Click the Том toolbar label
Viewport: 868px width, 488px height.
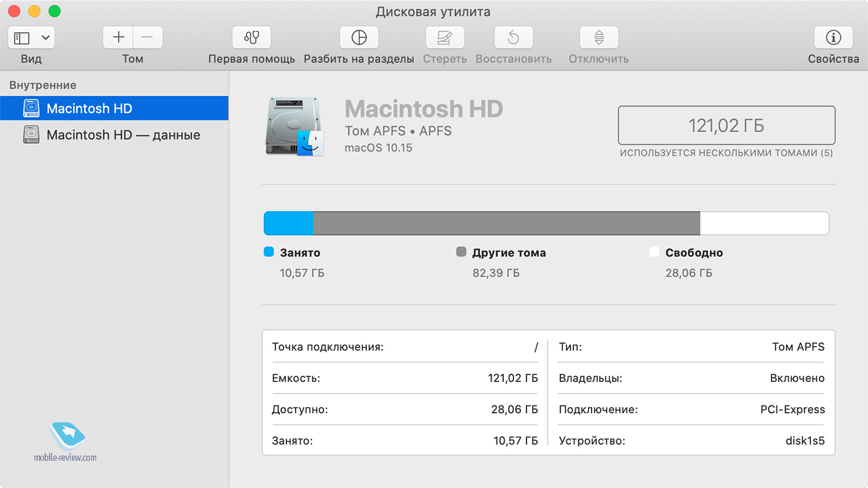click(133, 59)
